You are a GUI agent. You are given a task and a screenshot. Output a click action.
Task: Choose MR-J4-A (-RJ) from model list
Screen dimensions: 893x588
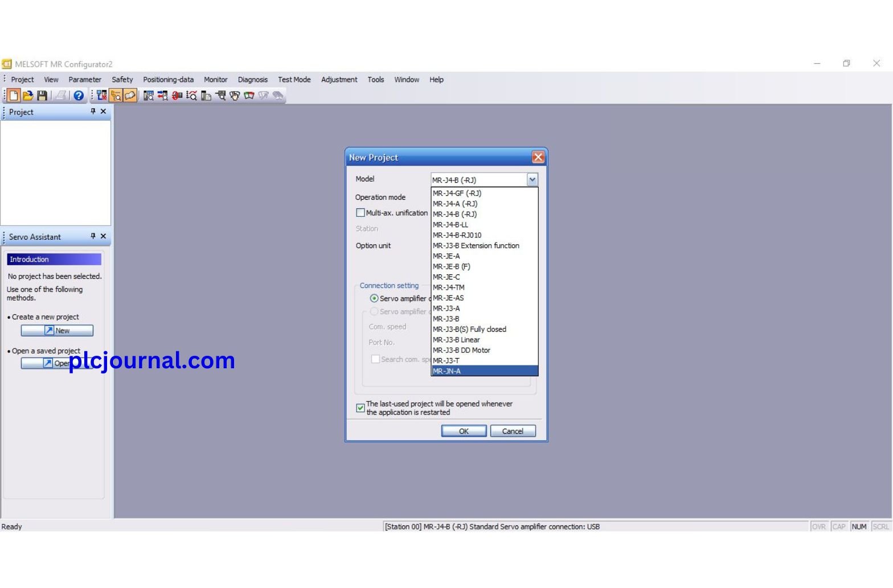[485, 204]
